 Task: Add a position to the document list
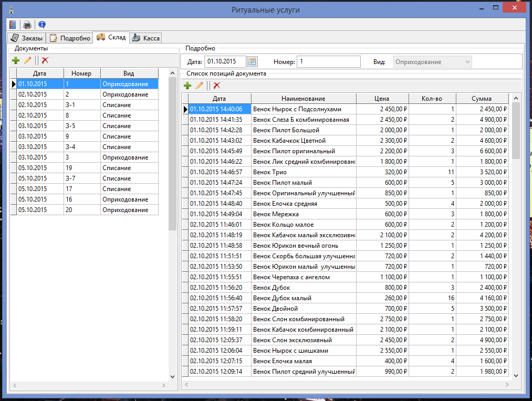pos(187,86)
